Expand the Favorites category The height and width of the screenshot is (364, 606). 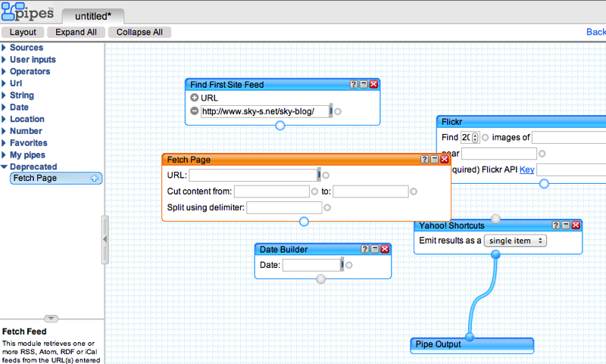(x=4, y=143)
